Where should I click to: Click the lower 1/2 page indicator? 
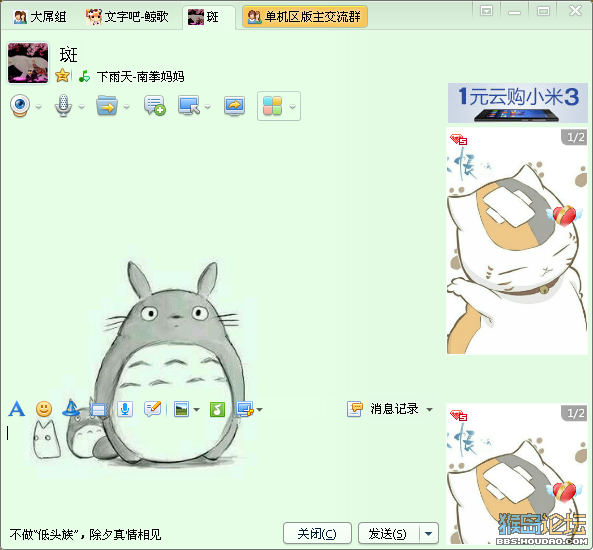(575, 413)
